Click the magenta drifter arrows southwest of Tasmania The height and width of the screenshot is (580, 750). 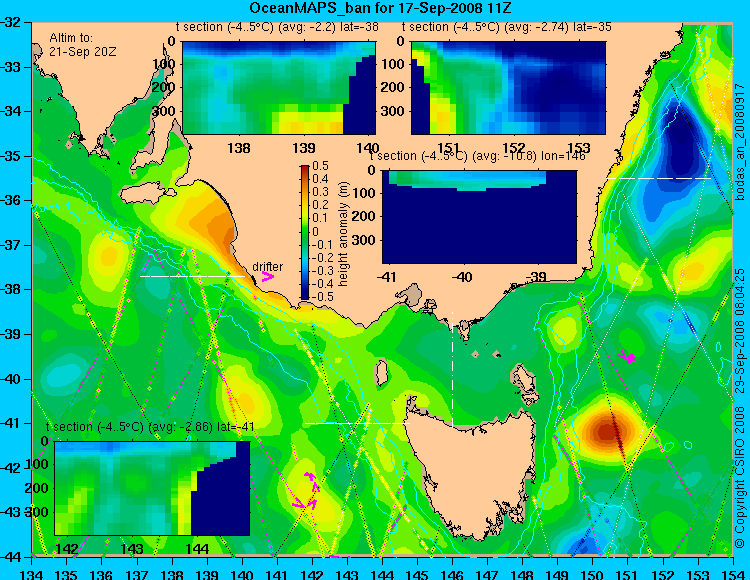pyautogui.click(x=306, y=492)
